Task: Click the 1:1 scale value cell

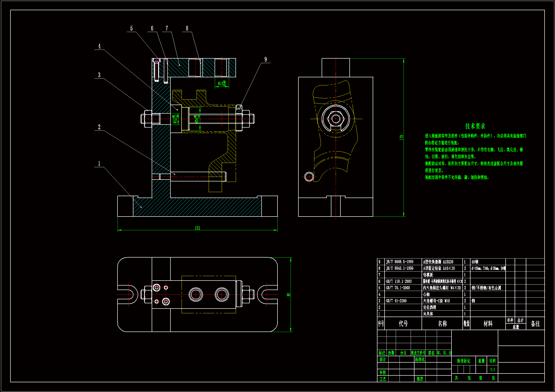Action: coord(492,369)
